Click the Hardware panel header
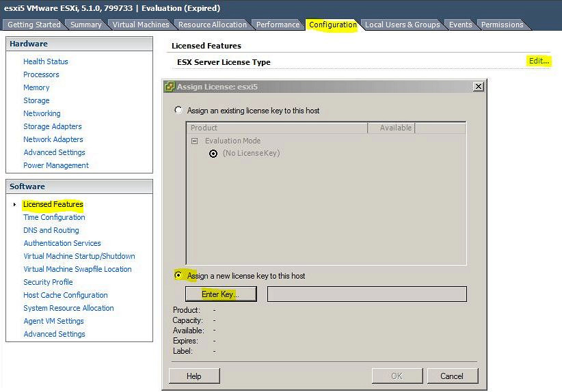562x392 pixels. 79,44
